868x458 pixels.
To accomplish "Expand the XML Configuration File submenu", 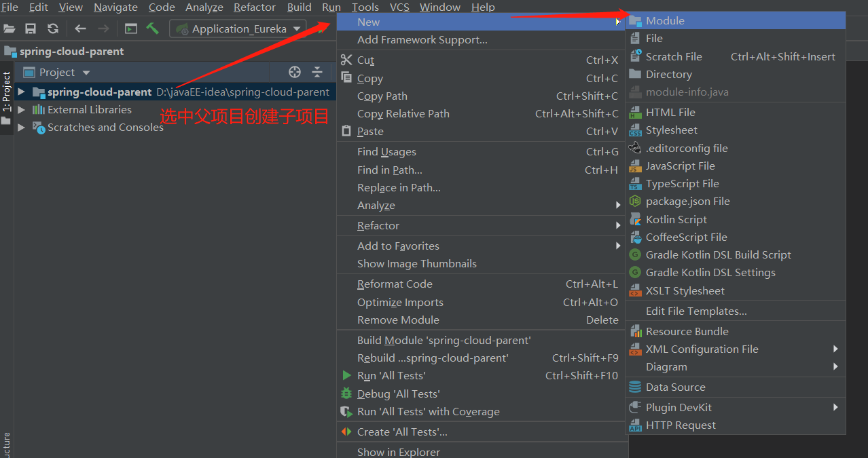I will pyautogui.click(x=736, y=349).
